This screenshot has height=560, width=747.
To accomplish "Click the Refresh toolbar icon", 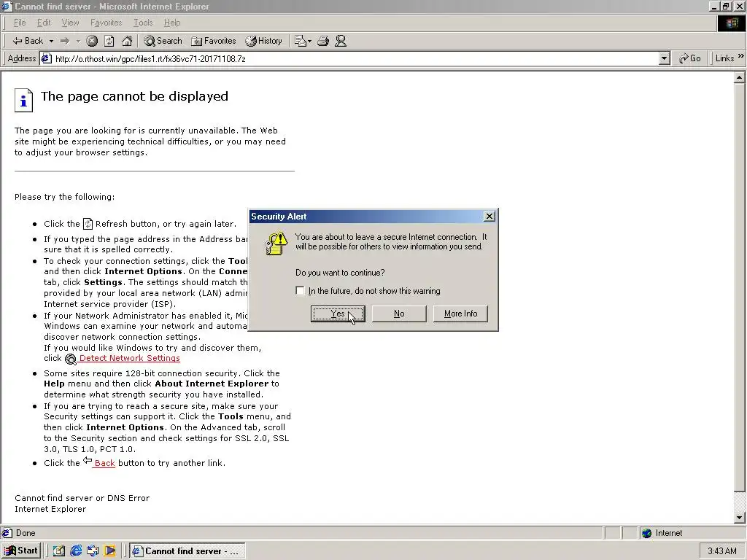I will (109, 41).
